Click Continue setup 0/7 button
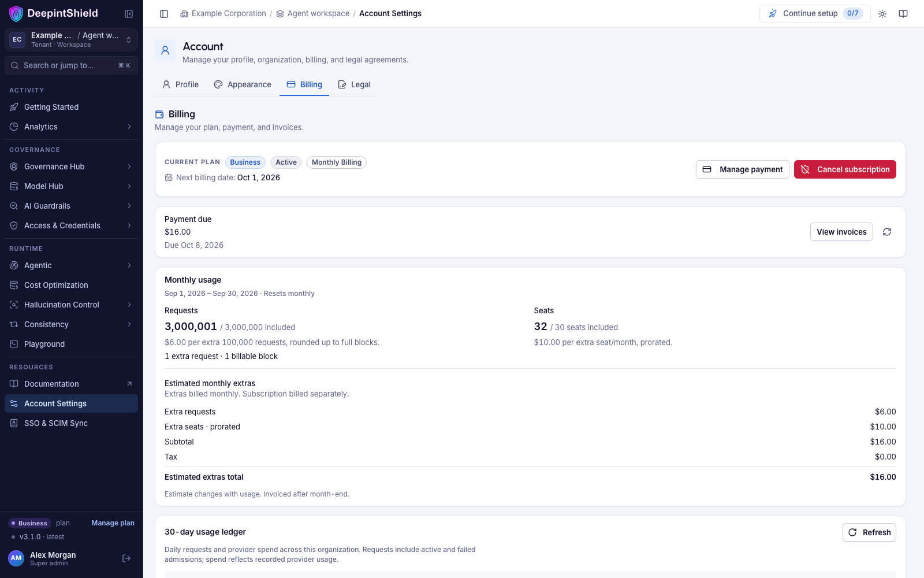The width and height of the screenshot is (924, 578). tap(815, 13)
